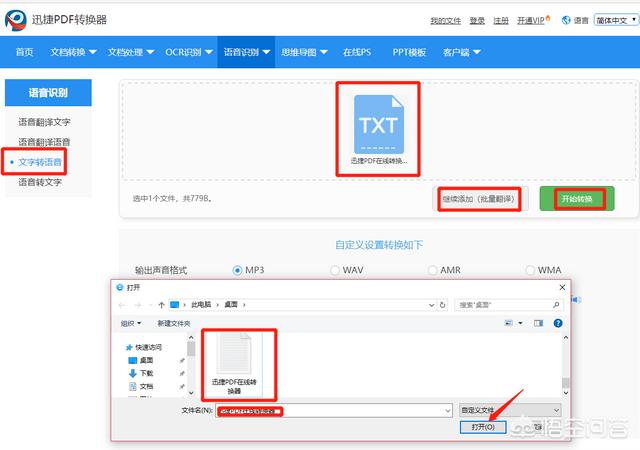Image resolution: width=640 pixels, height=450 pixels.
Task: Click the search magnifier in Open dialog
Action: (556, 305)
